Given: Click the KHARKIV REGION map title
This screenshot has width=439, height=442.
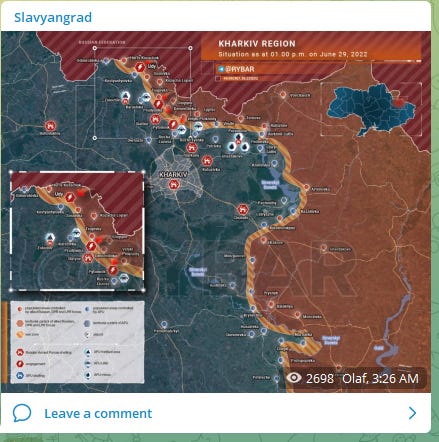Looking at the screenshot, I should (257, 44).
